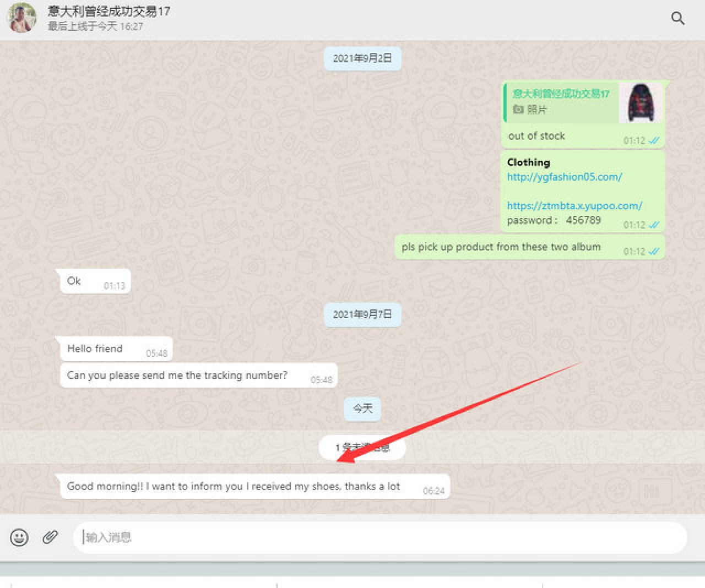
Task: Open the ztmbta.x.yupoo.com album link
Action: click(x=574, y=206)
